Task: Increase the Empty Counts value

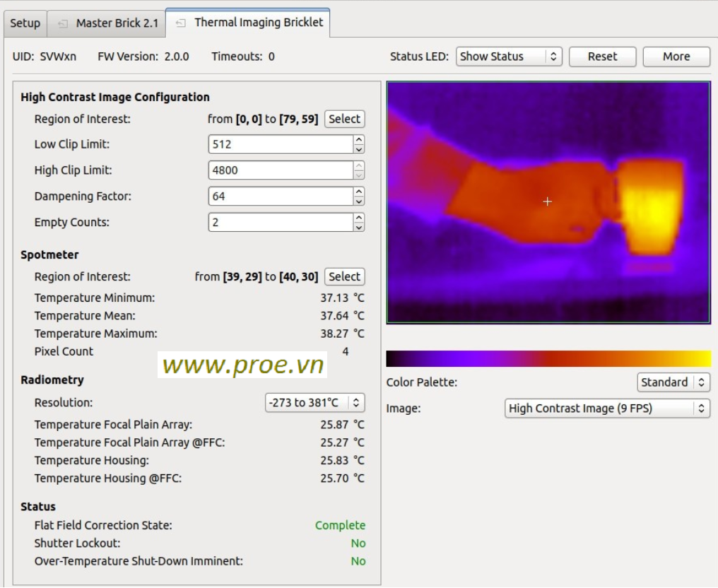Action: click(x=359, y=218)
